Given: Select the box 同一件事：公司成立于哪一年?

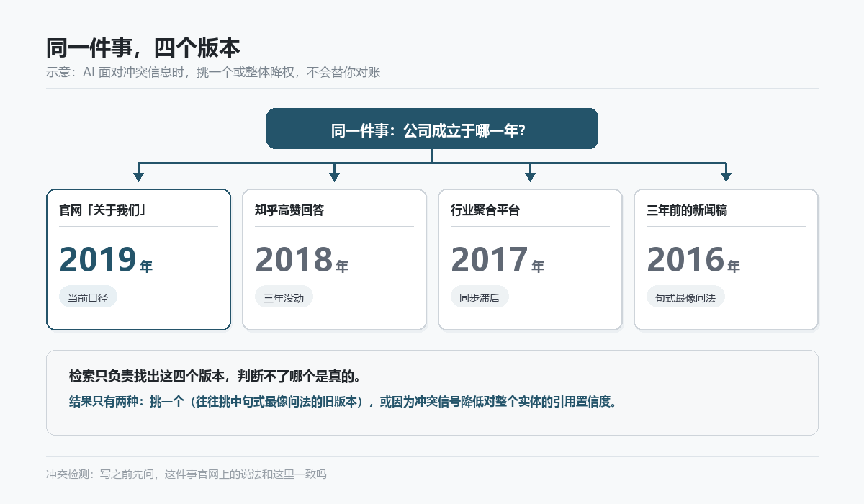Looking at the screenshot, I should coord(432,129).
